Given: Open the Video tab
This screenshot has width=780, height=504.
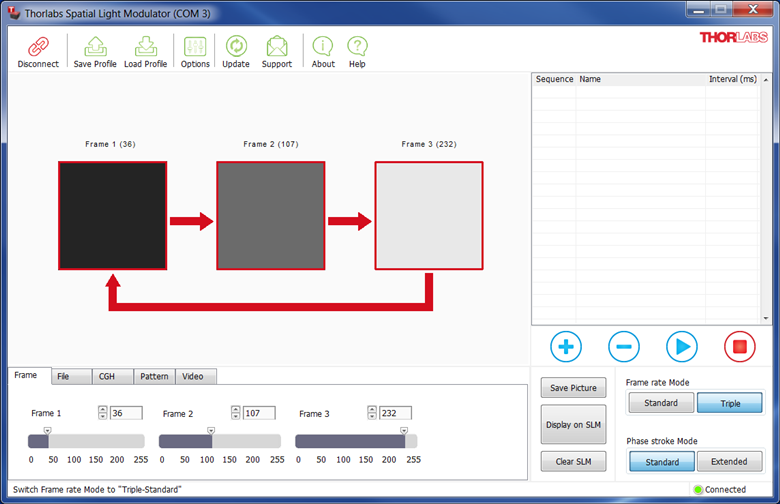Looking at the screenshot, I should (196, 377).
